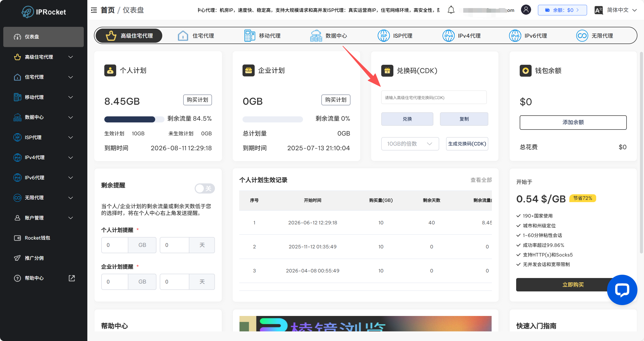
Task: Click 个人计划 remaining traffic progress bar
Action: (x=134, y=119)
